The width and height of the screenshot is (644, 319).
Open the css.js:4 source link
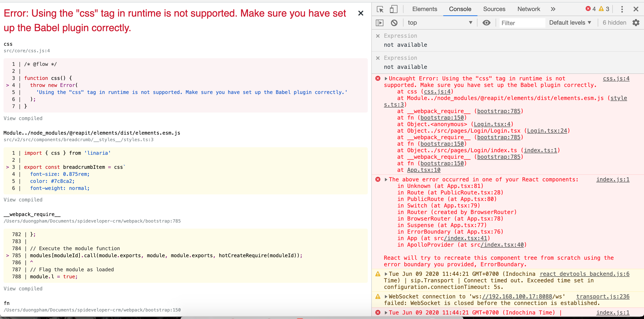(x=616, y=78)
